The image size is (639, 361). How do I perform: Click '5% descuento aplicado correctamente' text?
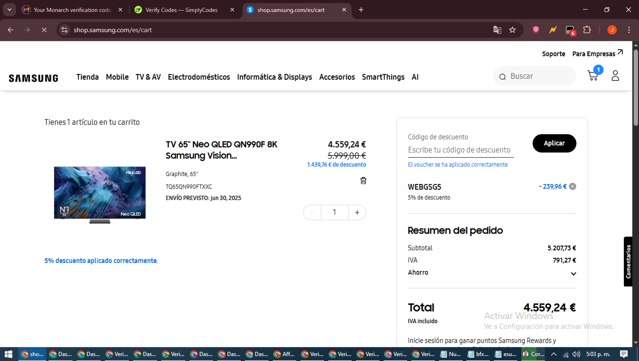pos(101,261)
